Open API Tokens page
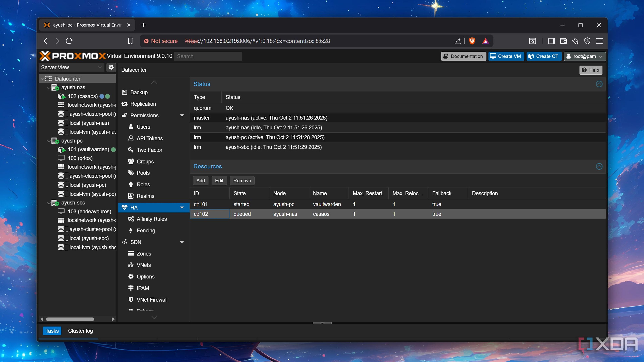 153,138
